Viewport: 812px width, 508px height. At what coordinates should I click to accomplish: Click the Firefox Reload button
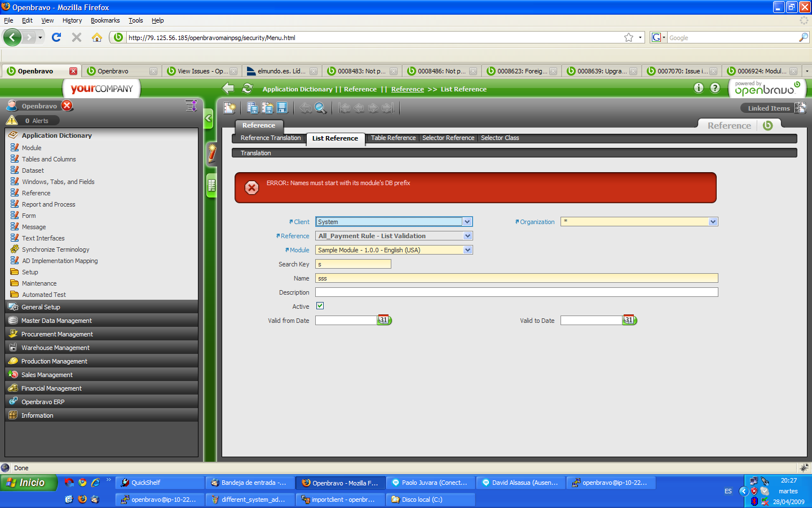click(x=56, y=37)
